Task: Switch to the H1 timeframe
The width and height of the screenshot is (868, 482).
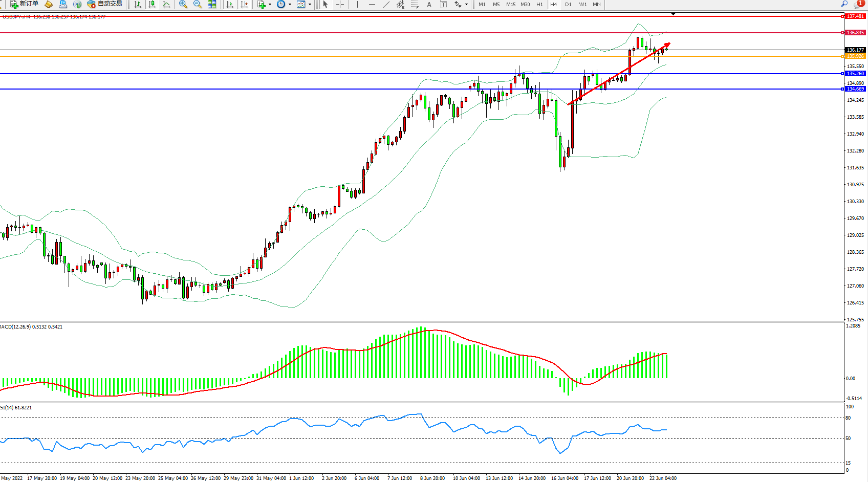Action: point(539,4)
